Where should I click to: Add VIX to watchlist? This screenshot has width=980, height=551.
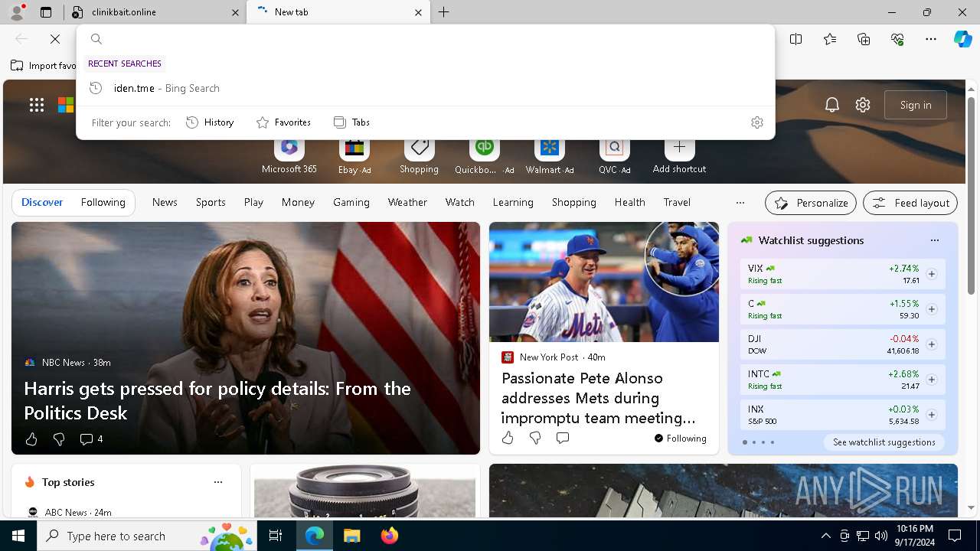click(931, 274)
